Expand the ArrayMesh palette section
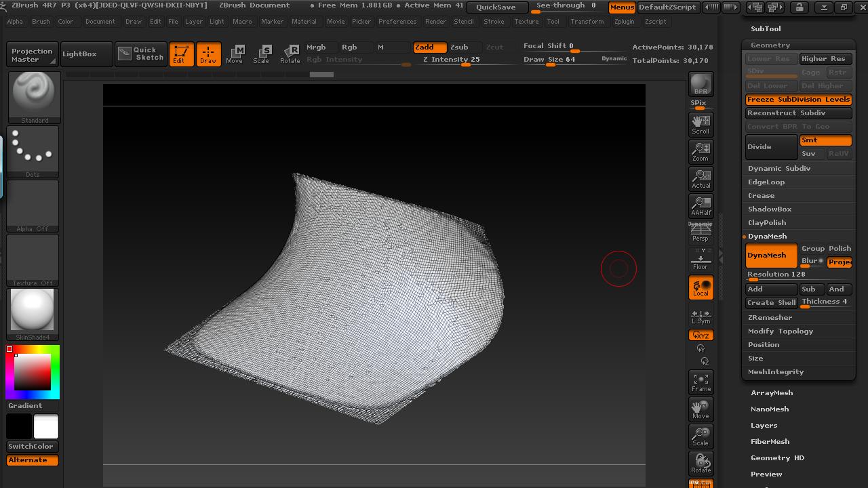The height and width of the screenshot is (488, 868). [772, 392]
